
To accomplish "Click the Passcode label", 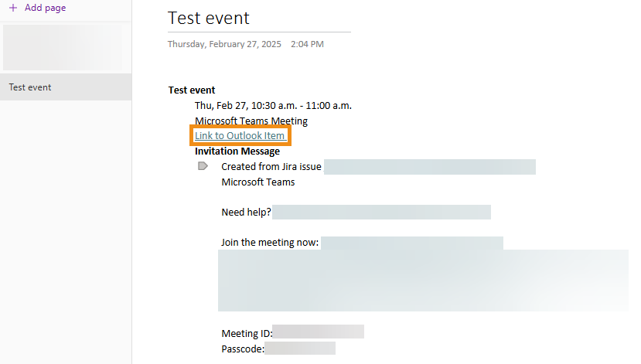I will tap(243, 349).
